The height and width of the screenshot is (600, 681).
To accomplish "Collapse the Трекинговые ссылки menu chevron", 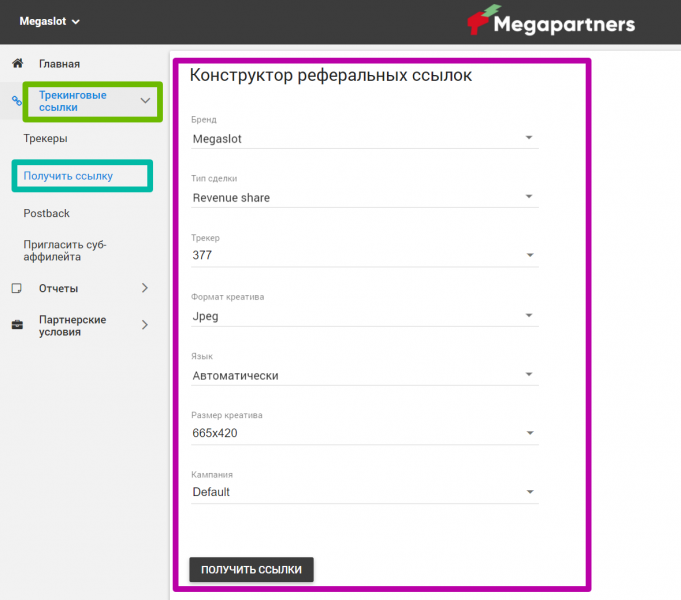I will [145, 101].
